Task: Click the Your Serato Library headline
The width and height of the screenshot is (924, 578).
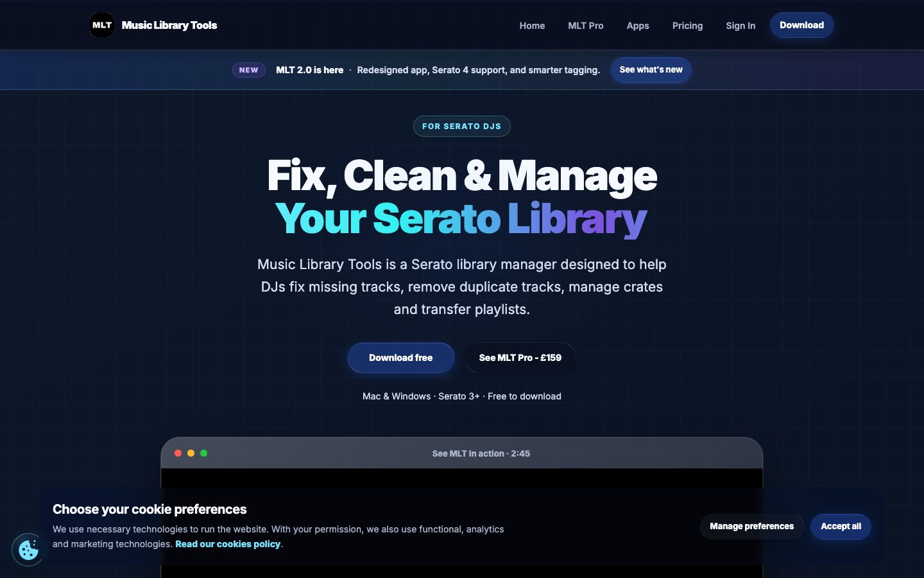Action: pos(461,218)
